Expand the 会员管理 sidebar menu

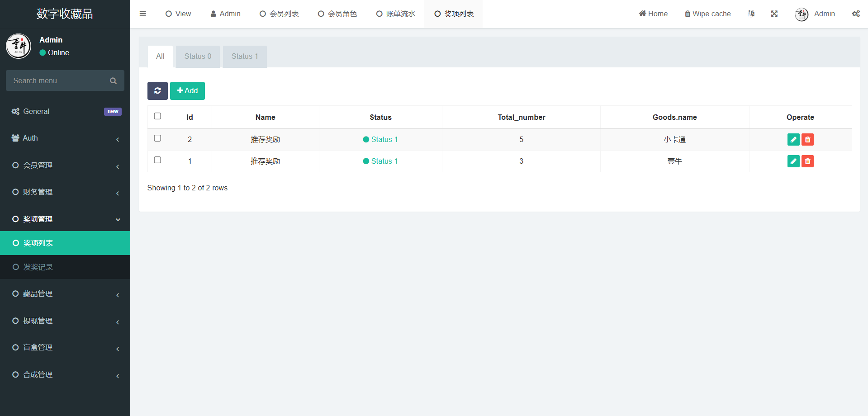65,165
